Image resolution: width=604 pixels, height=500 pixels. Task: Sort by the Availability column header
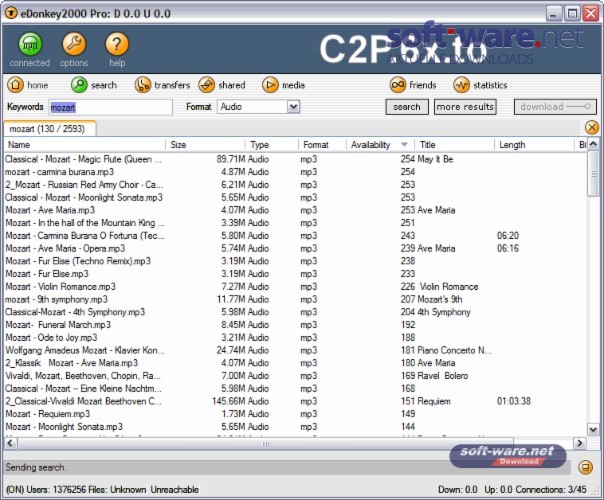380,145
